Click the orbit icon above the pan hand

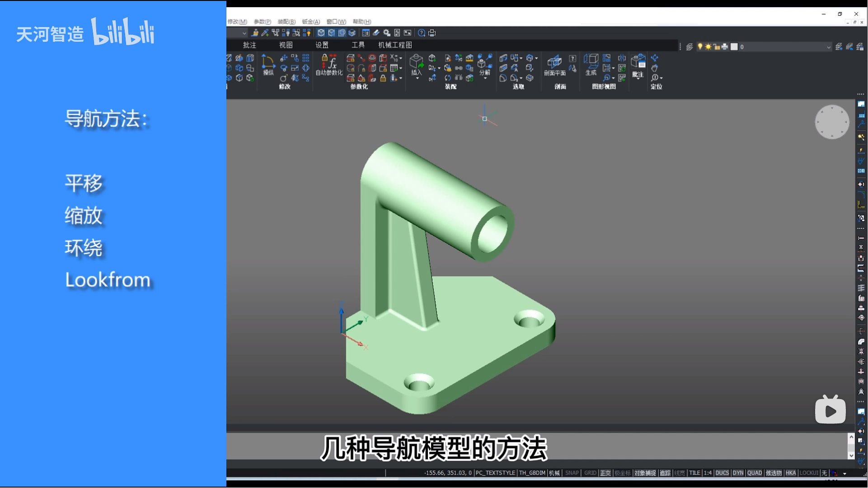(x=654, y=58)
